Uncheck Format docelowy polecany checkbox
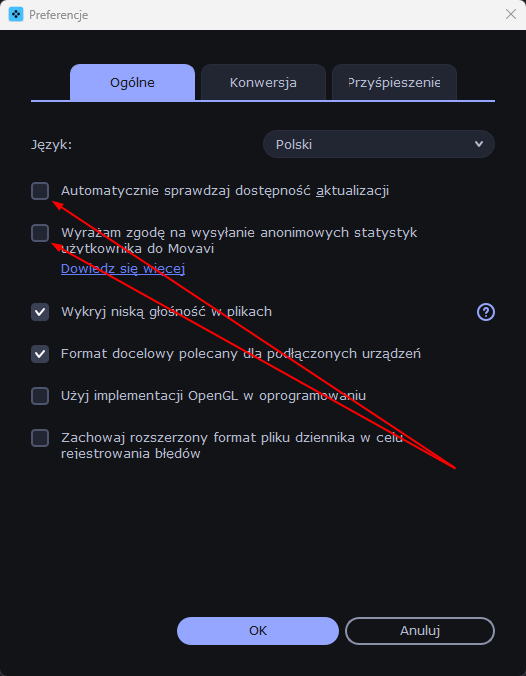Viewport: 526px width, 676px height. click(x=40, y=354)
